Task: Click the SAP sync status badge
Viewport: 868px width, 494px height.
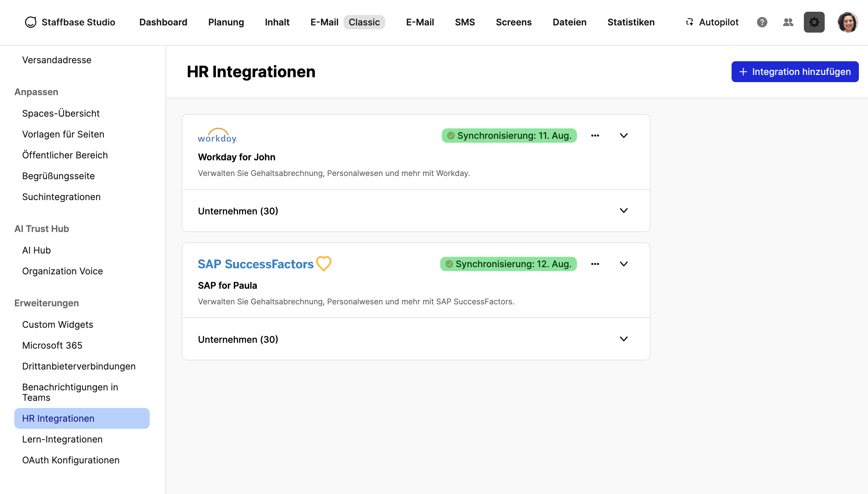Action: [508, 264]
